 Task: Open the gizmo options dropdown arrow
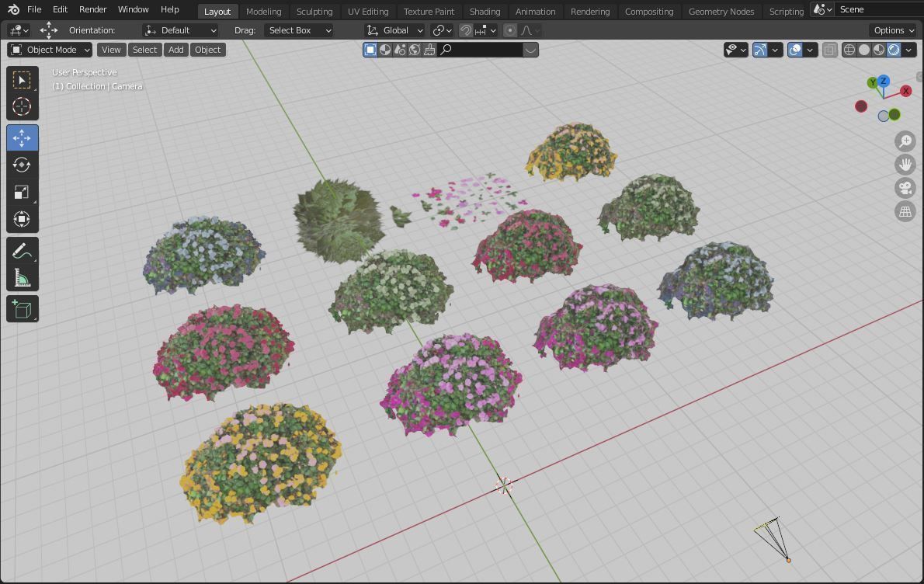[x=776, y=50]
